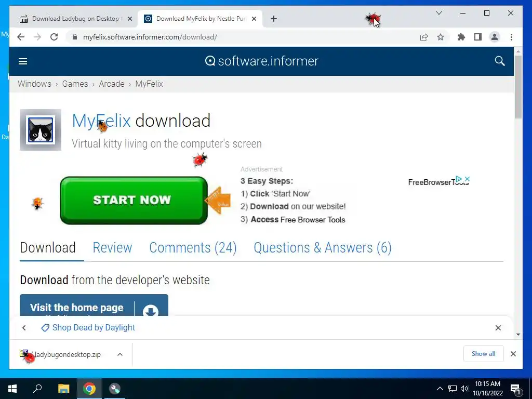Expand ladybugondesktop.zip download options
The height and width of the screenshot is (399, 532).
120,354
